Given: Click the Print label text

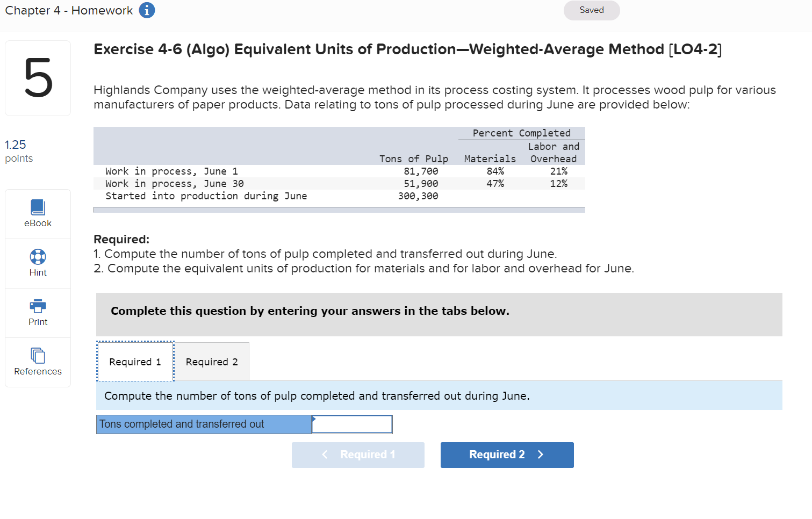Looking at the screenshot, I should (37, 321).
